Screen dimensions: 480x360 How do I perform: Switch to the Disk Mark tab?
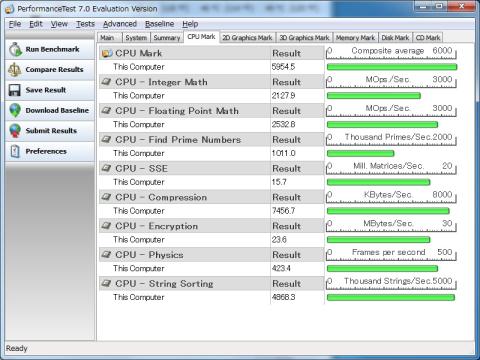[395, 38]
